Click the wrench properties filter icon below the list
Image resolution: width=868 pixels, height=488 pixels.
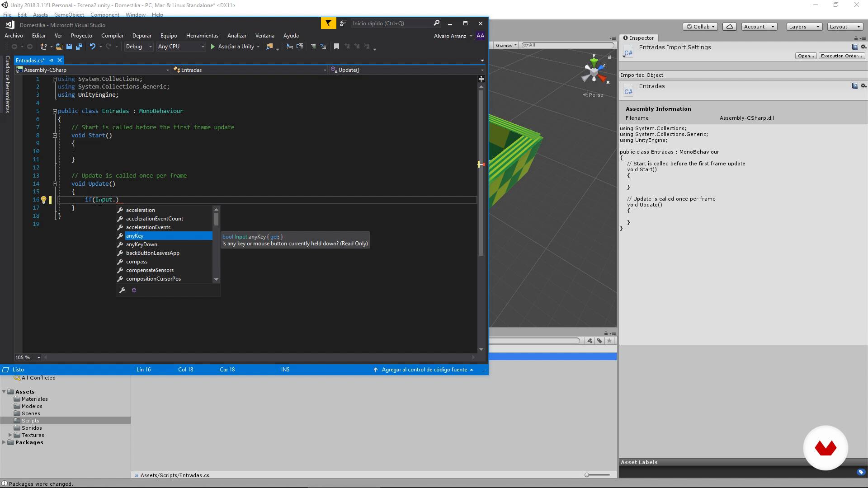coord(122,291)
